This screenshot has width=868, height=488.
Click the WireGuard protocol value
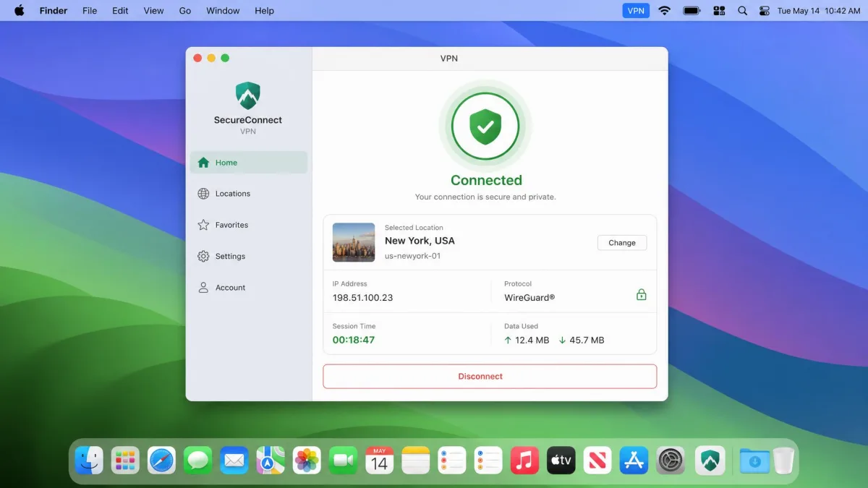[529, 298]
